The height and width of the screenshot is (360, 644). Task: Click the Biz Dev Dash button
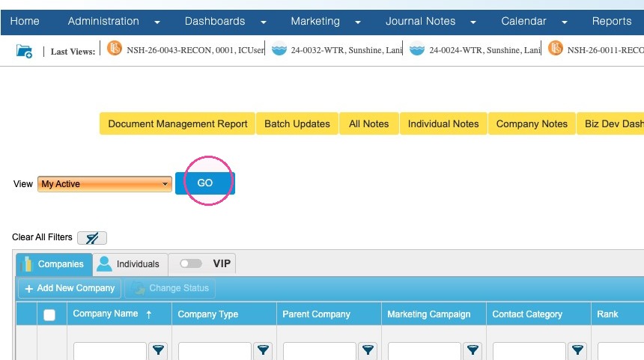[611, 123]
